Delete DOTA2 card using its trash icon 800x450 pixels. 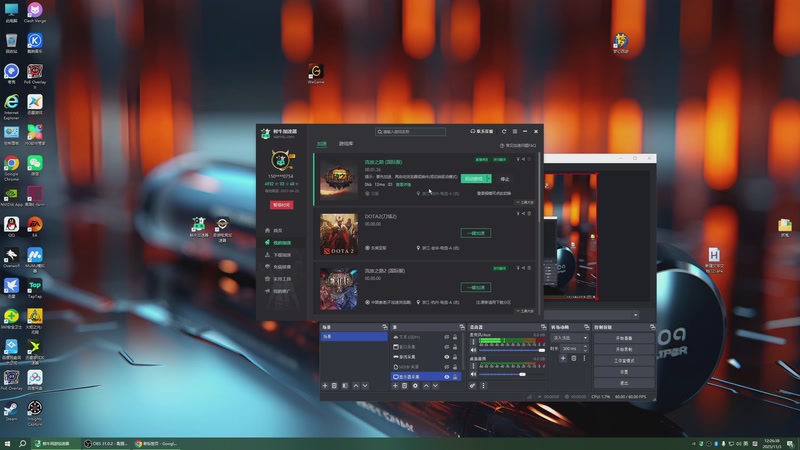[x=529, y=214]
